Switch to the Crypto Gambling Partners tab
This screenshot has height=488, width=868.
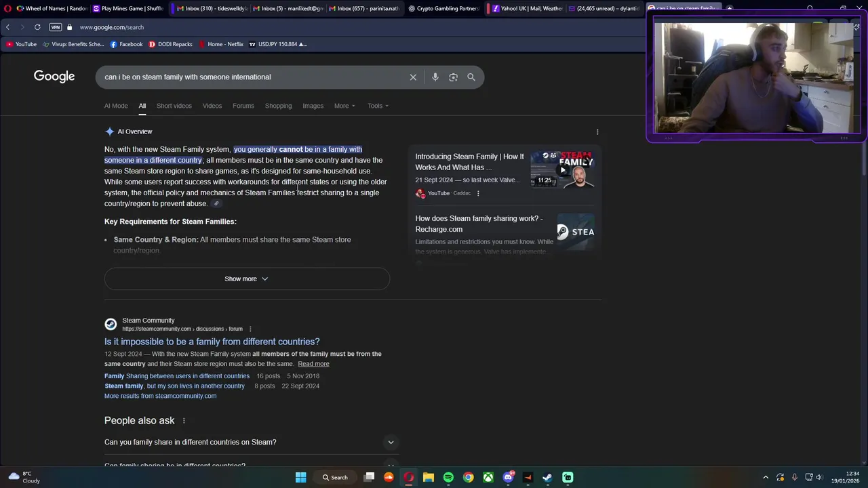(443, 9)
